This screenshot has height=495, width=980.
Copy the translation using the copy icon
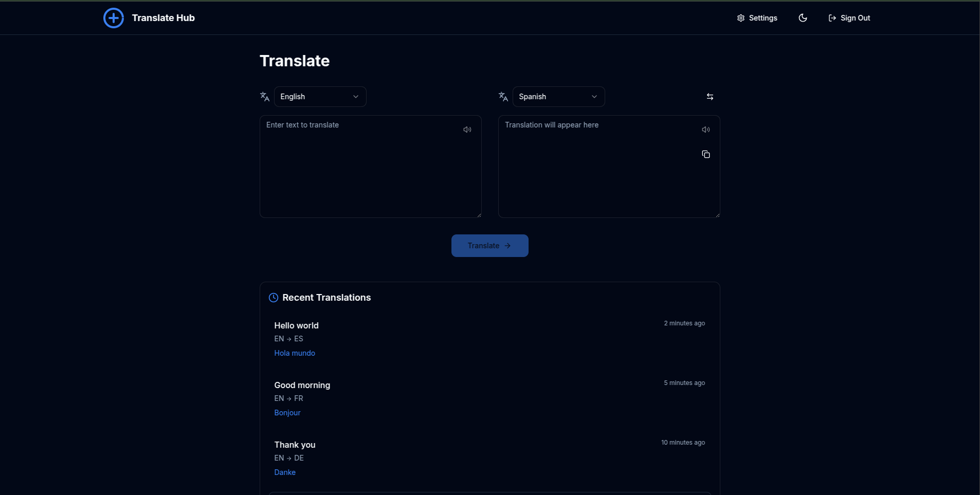[705, 154]
